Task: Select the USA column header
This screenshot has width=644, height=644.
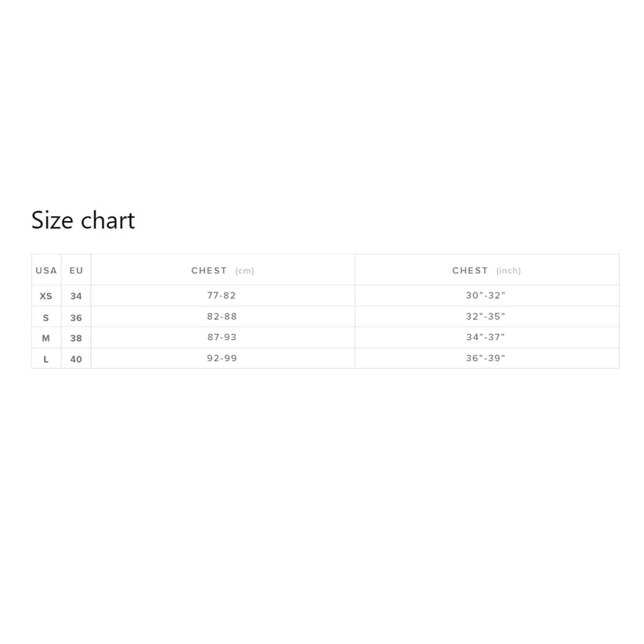Action: [46, 270]
